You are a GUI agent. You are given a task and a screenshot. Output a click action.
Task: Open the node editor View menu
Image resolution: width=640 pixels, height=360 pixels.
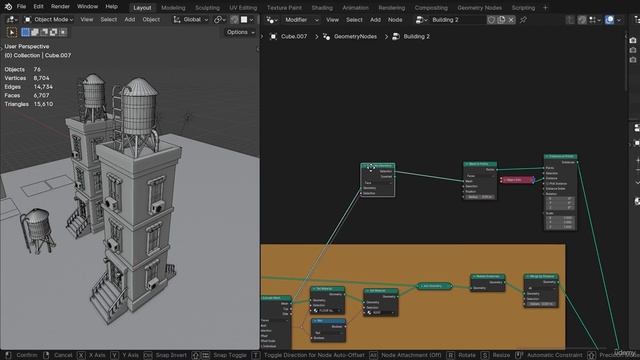coord(332,20)
